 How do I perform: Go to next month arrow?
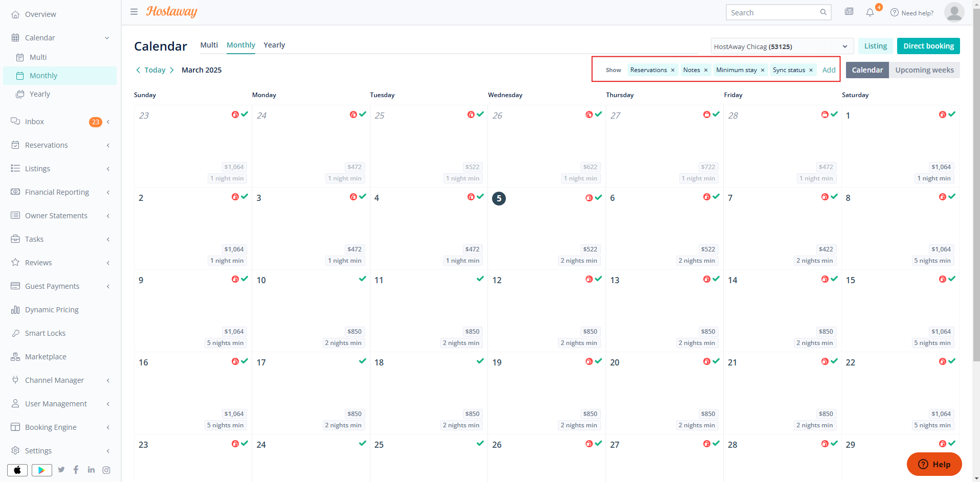[172, 70]
